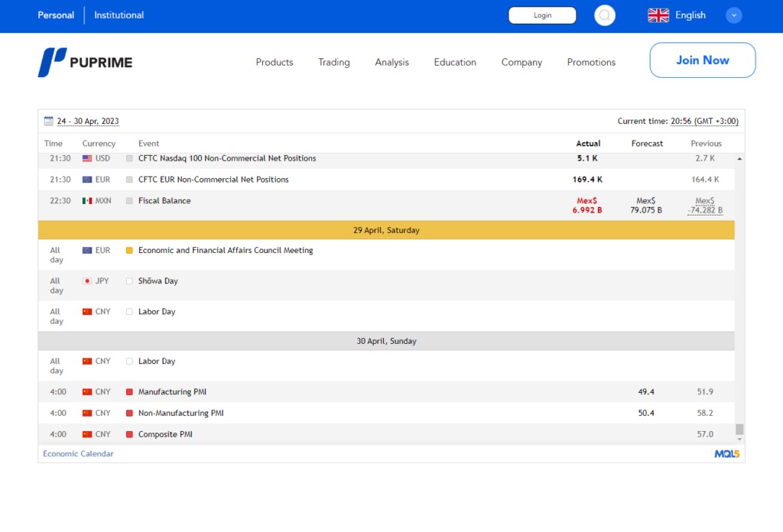Click the Previous column header
This screenshot has height=532, width=783.
click(x=706, y=144)
